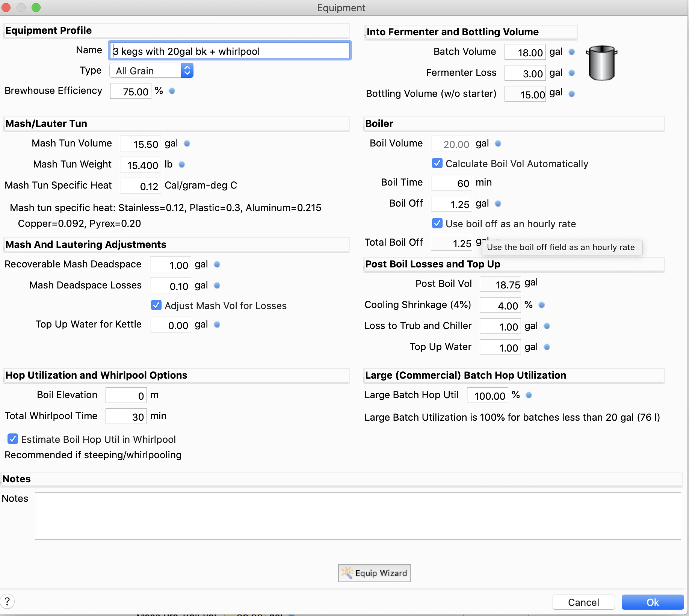The width and height of the screenshot is (689, 616).
Task: Click the Top Up Water for Kettle field
Action: point(171,325)
